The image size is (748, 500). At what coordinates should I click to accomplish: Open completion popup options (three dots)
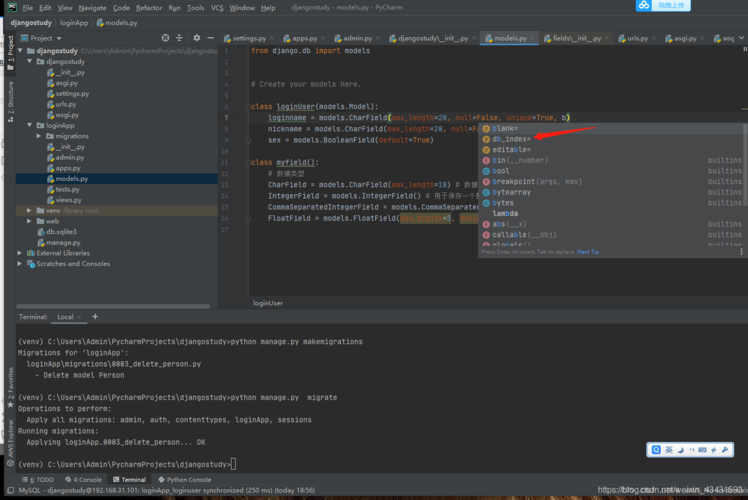coord(741,251)
